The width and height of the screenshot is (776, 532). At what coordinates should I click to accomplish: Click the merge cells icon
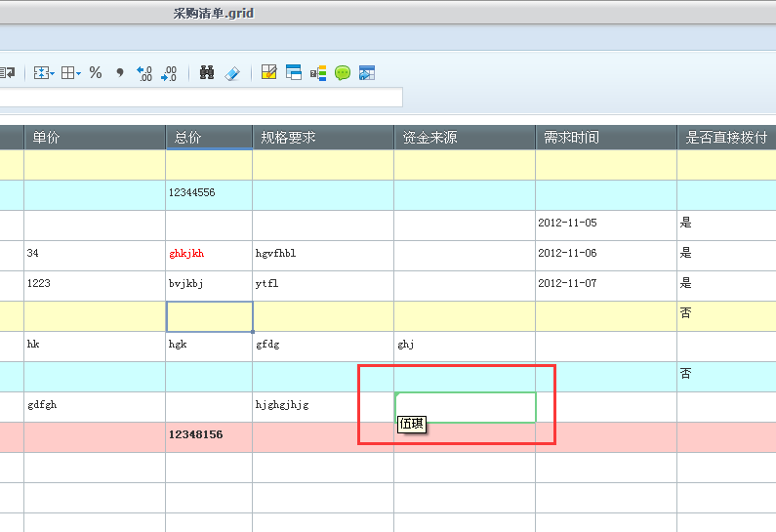click(x=41, y=73)
